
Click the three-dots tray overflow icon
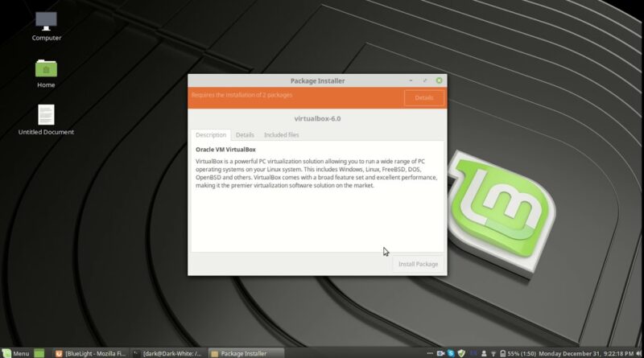tap(430, 353)
